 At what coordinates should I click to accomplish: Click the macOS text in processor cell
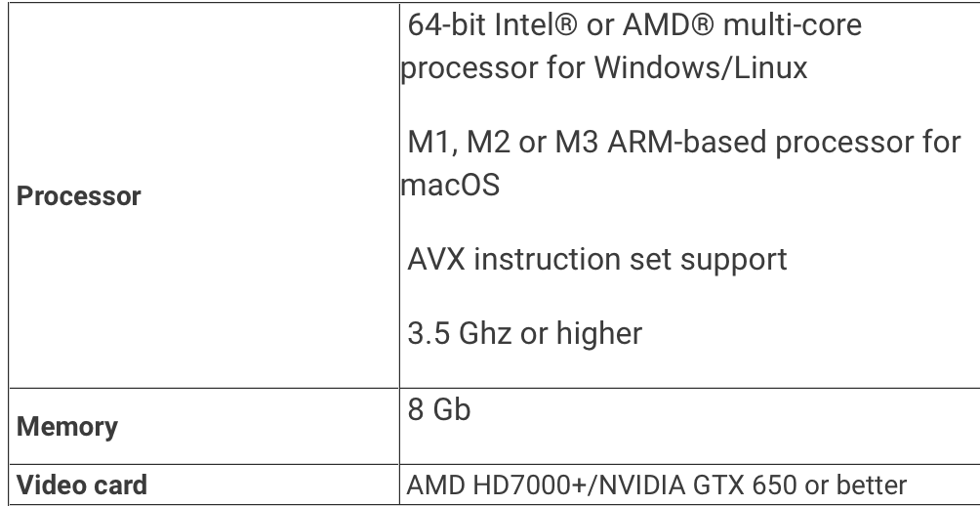coord(450,186)
